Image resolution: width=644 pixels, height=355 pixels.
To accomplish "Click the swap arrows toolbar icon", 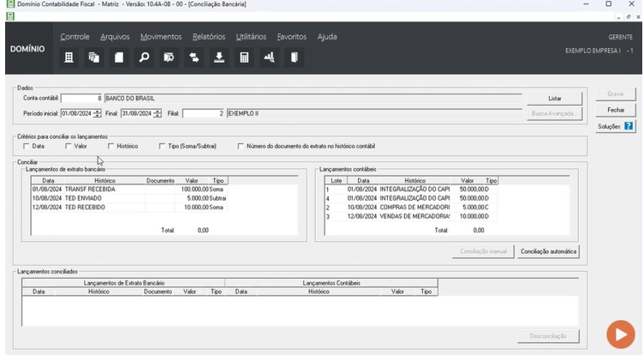I will 194,57.
